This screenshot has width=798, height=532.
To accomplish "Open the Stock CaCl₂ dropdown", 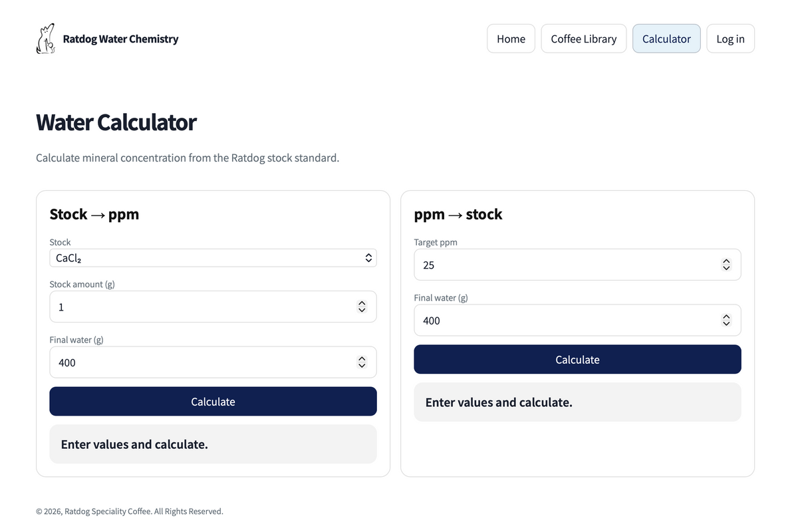I will tap(213, 258).
